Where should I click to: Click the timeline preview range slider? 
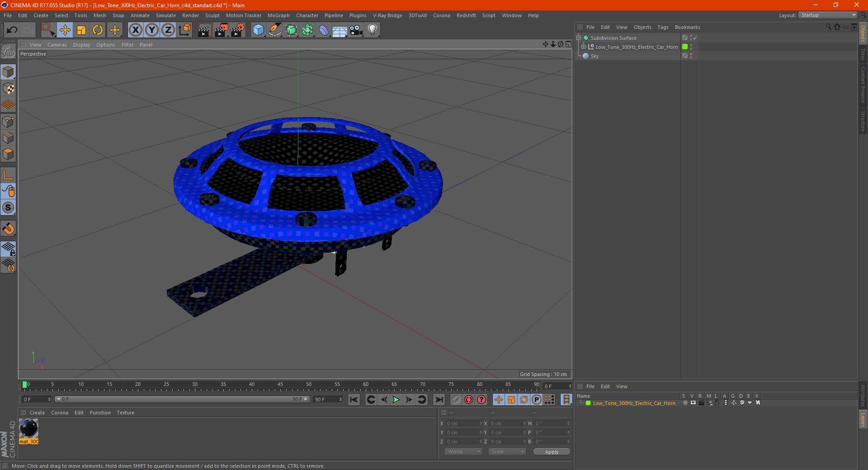[x=182, y=399]
